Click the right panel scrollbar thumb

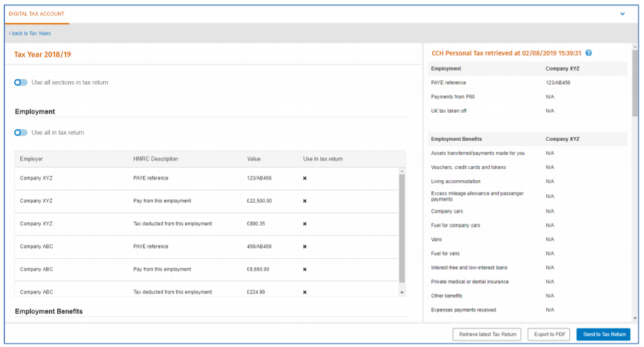coord(635,83)
